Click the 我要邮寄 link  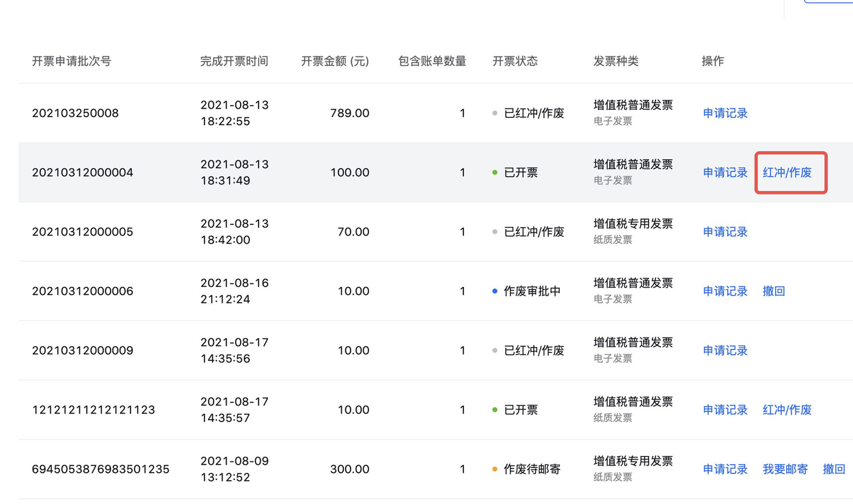click(785, 469)
